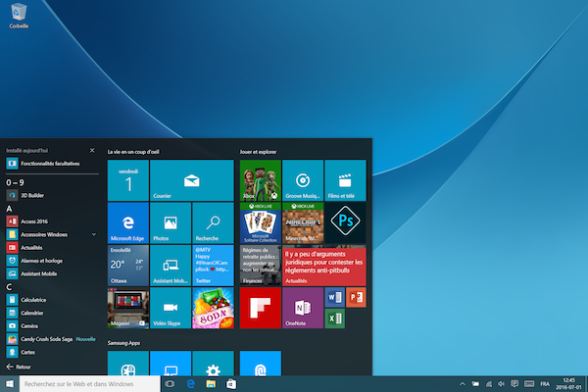Open the Magasin store tile

tap(128, 308)
